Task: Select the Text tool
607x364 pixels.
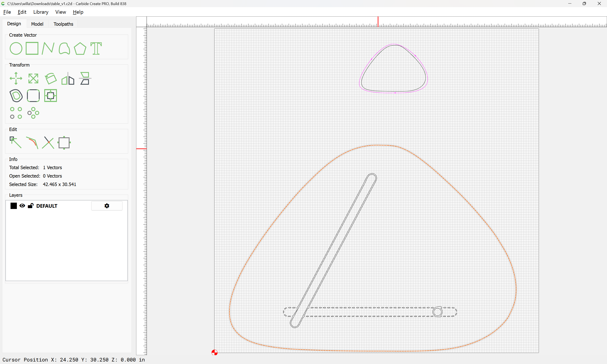Action: [x=96, y=48]
